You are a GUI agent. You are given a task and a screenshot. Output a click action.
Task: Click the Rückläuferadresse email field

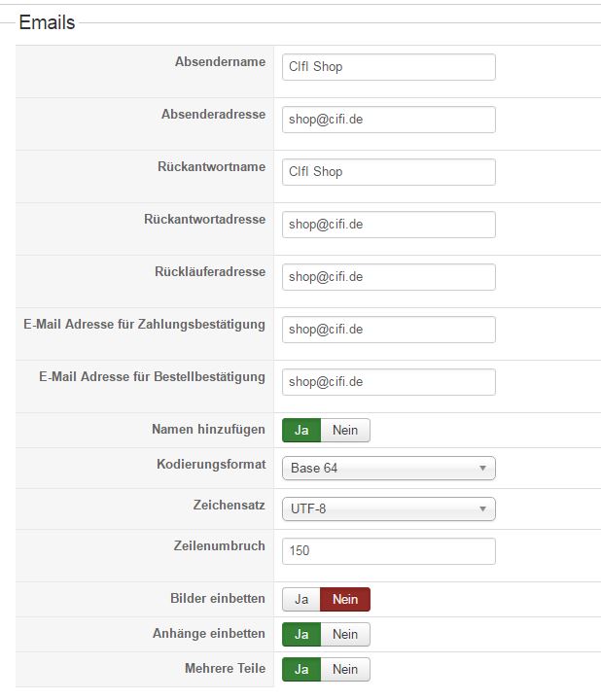tap(388, 277)
